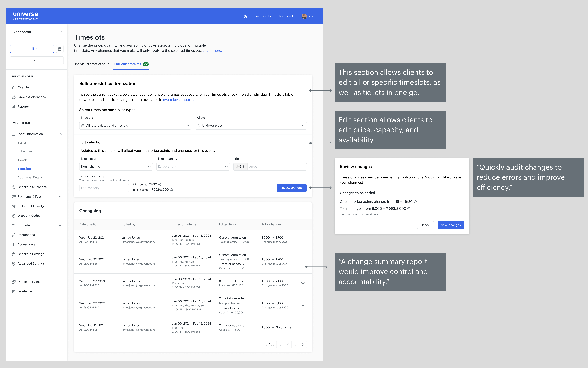Expand the Payments & Fees sidebar section
588x368 pixels.
coord(60,197)
